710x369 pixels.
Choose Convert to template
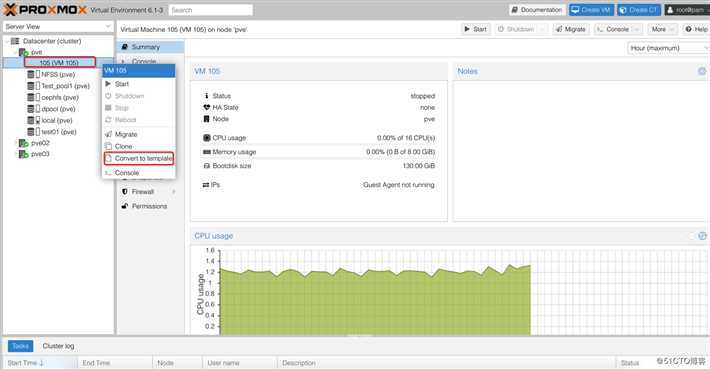pyautogui.click(x=139, y=158)
